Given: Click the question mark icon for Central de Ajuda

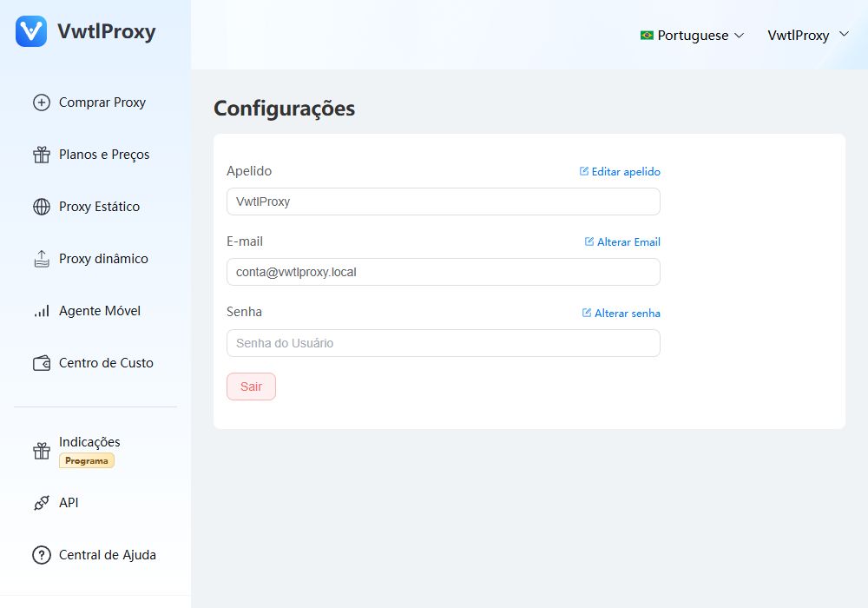Looking at the screenshot, I should [x=42, y=555].
